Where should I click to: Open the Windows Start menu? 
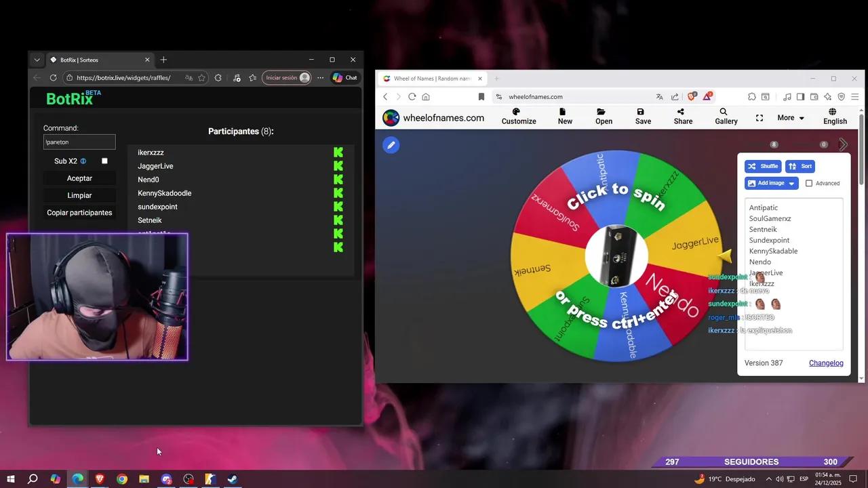(x=10, y=479)
